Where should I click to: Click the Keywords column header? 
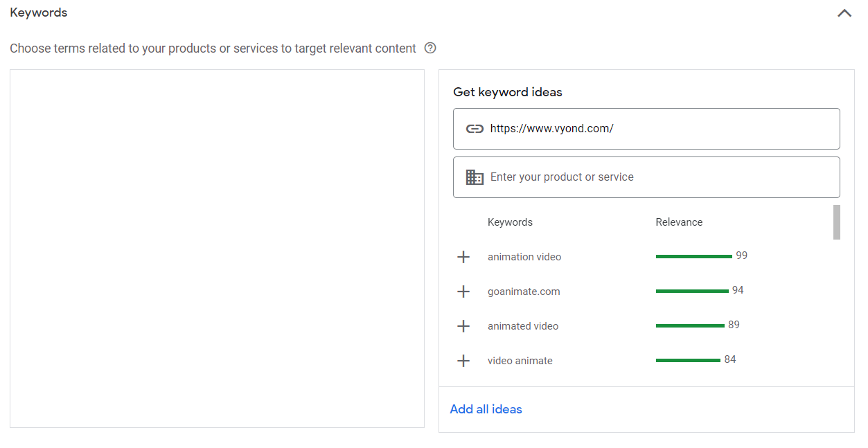[510, 222]
